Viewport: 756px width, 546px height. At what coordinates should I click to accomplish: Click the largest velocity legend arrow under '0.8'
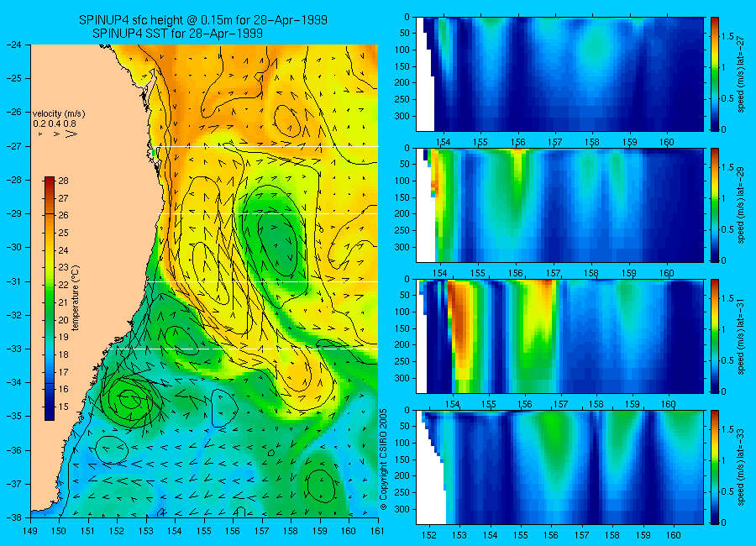71,134
